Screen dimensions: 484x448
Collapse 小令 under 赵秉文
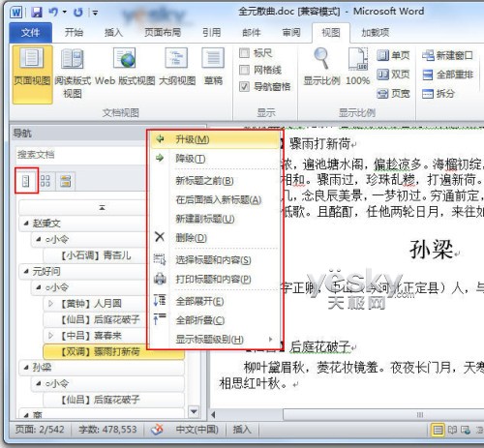[39, 239]
